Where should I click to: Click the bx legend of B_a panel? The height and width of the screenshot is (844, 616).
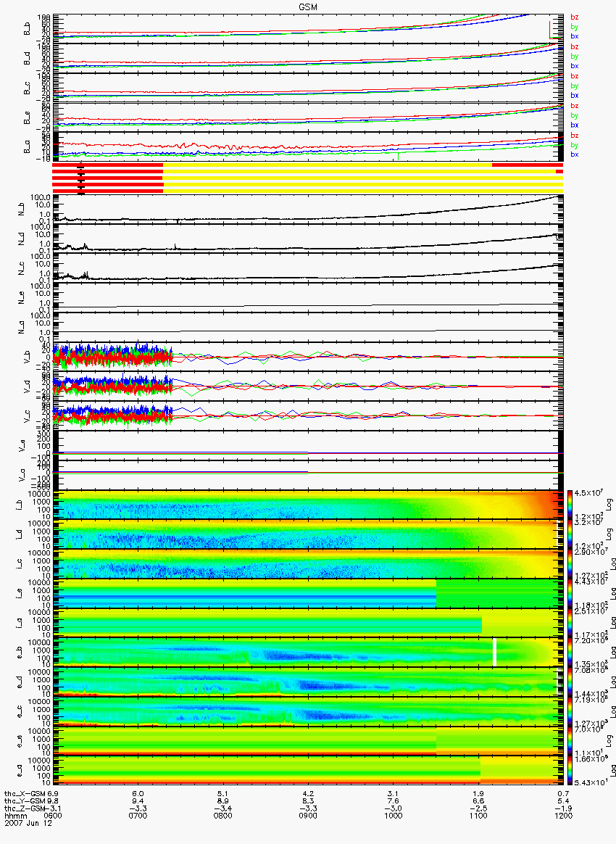point(574,154)
